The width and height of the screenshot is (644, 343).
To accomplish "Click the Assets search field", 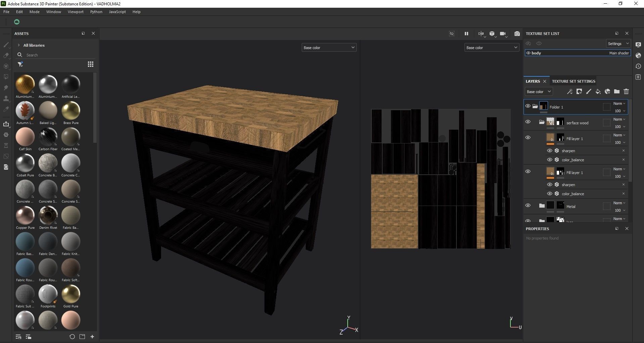I will pyautogui.click(x=56, y=55).
